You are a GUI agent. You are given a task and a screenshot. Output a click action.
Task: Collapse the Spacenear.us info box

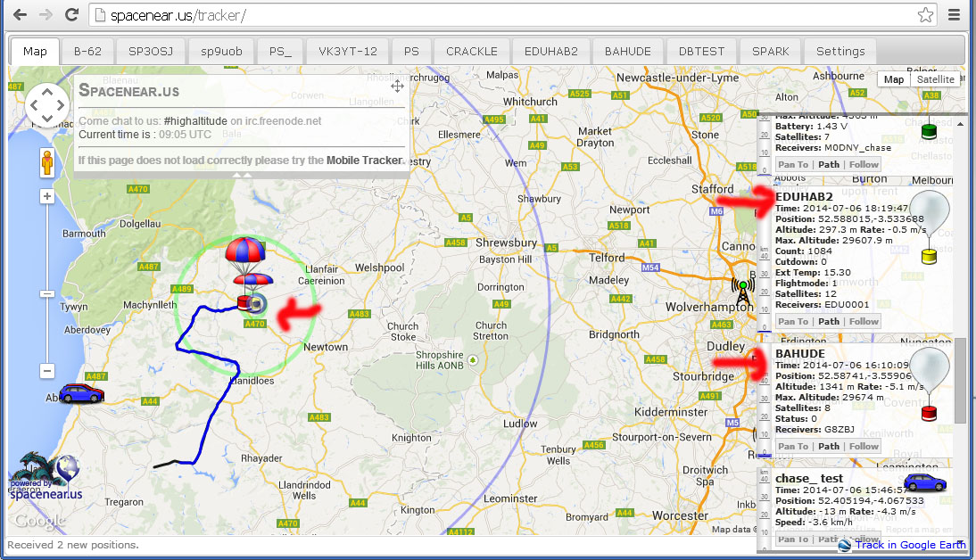(x=241, y=176)
